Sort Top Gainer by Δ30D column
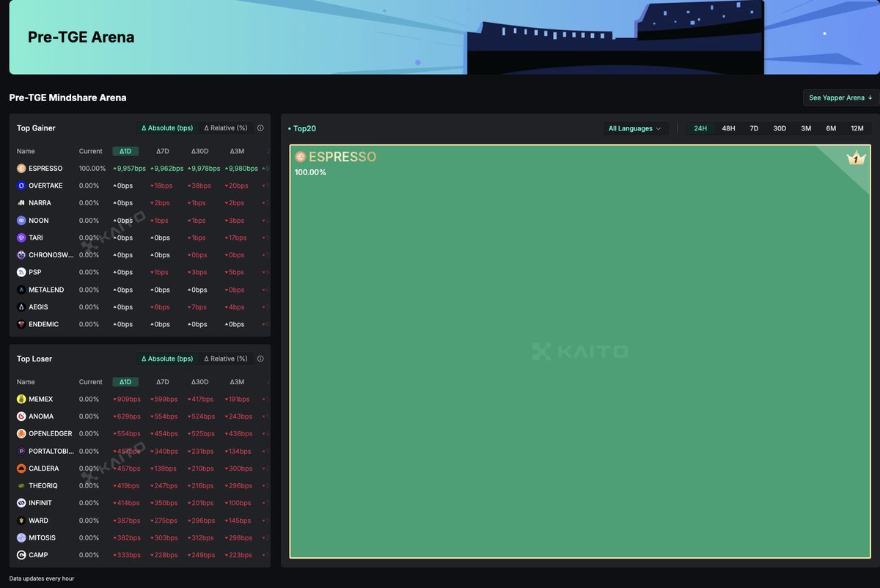Image resolution: width=880 pixels, height=588 pixels. point(200,151)
